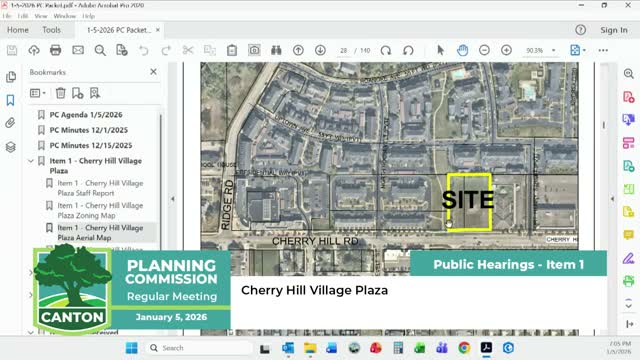Viewport: 640px width, 360px height.
Task: Open PC Minutes 12/15/2025 bookmark
Action: pos(91,145)
